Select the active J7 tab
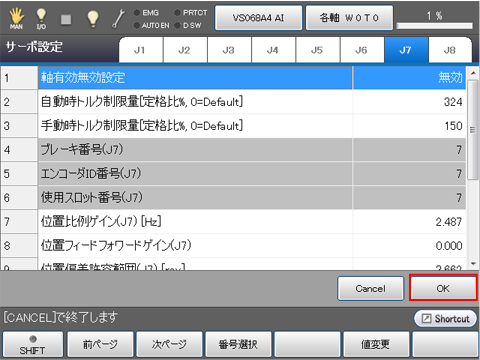This screenshot has width=480, height=360. pyautogui.click(x=406, y=50)
